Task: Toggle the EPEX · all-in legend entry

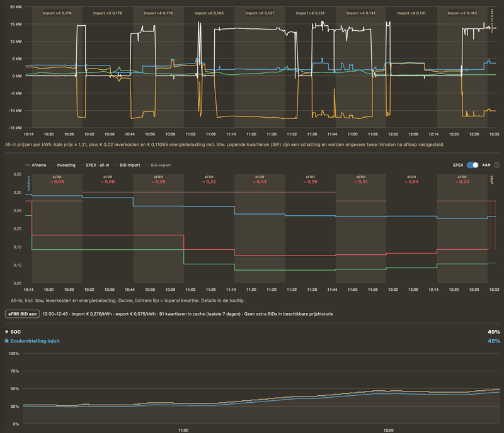Action: pos(94,165)
